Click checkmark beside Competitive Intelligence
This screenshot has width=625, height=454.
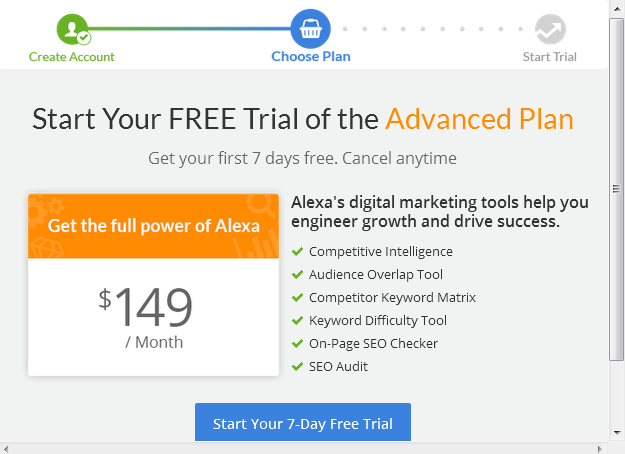pos(297,252)
